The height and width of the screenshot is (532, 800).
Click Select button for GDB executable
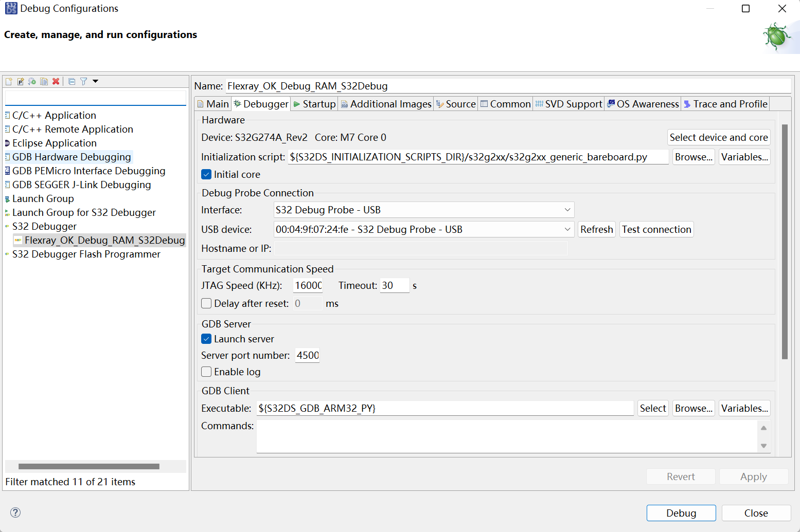(653, 408)
